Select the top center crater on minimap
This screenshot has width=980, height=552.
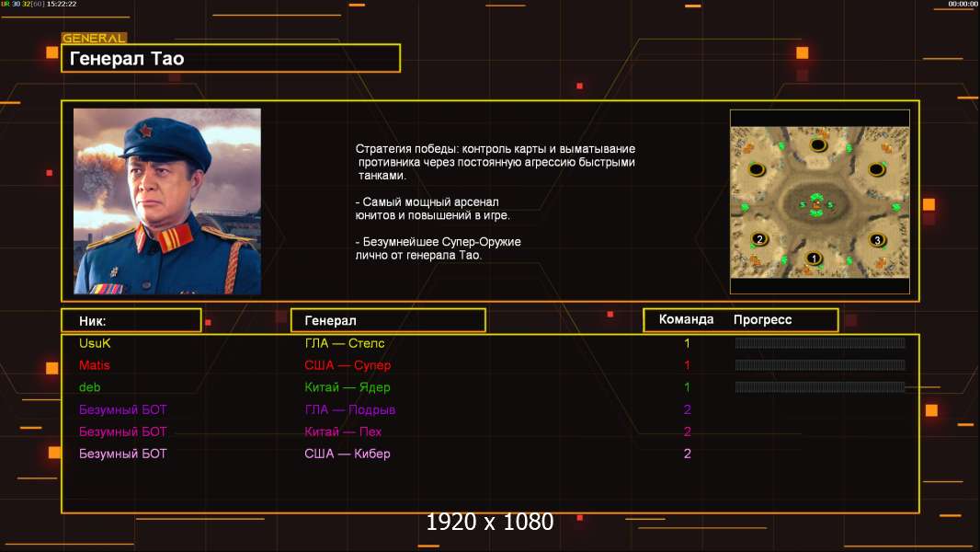(x=818, y=145)
